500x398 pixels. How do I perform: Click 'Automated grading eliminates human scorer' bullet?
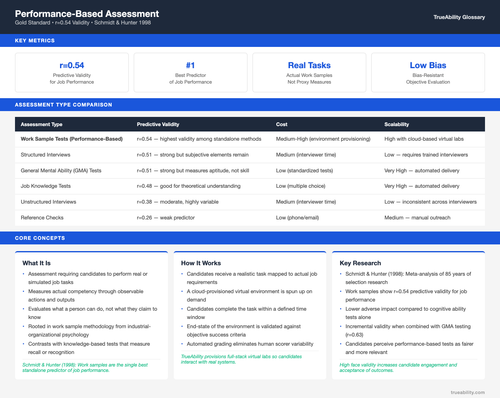click(250, 344)
